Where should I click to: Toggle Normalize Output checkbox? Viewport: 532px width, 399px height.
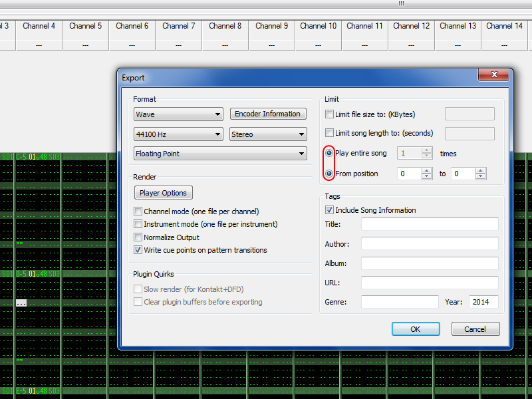(138, 237)
